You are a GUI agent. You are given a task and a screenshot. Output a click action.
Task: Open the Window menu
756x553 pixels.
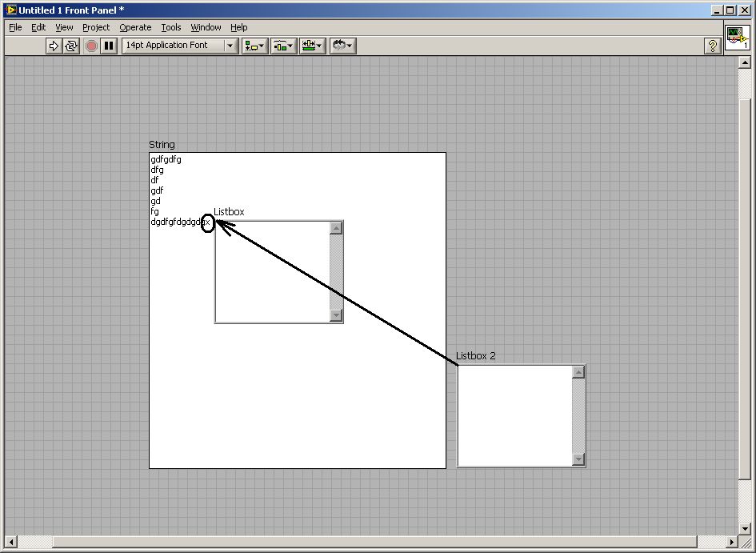click(206, 27)
